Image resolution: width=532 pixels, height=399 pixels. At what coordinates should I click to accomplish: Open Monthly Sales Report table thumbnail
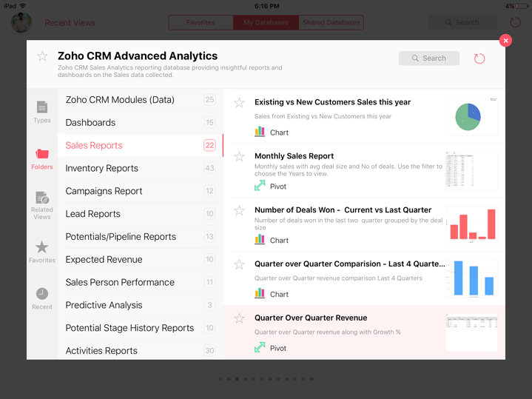click(471, 170)
